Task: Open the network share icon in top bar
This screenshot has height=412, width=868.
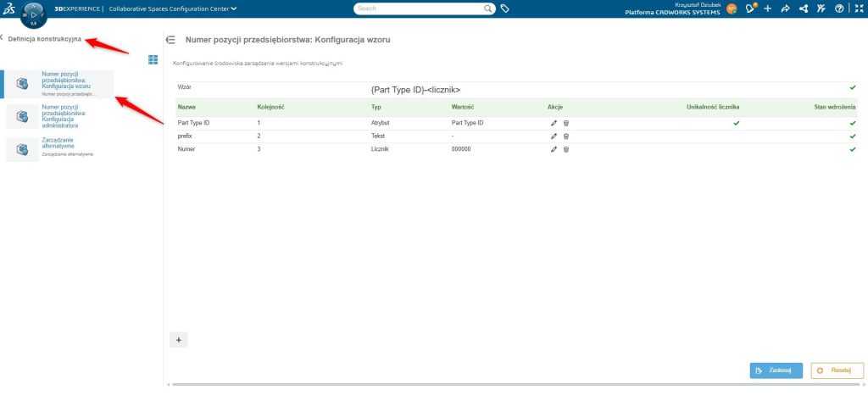Action: [x=804, y=8]
